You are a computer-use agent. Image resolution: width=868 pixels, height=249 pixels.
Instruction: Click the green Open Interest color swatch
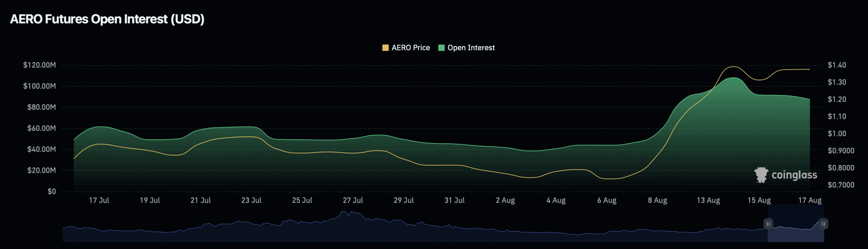441,48
